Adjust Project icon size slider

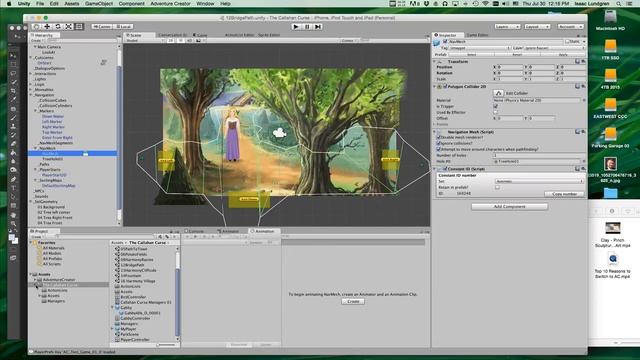pyautogui.click(x=166, y=345)
